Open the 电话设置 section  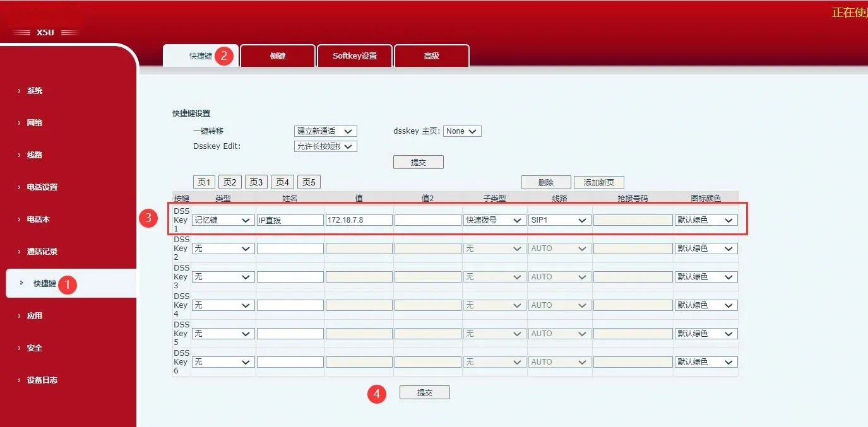pyautogui.click(x=42, y=187)
